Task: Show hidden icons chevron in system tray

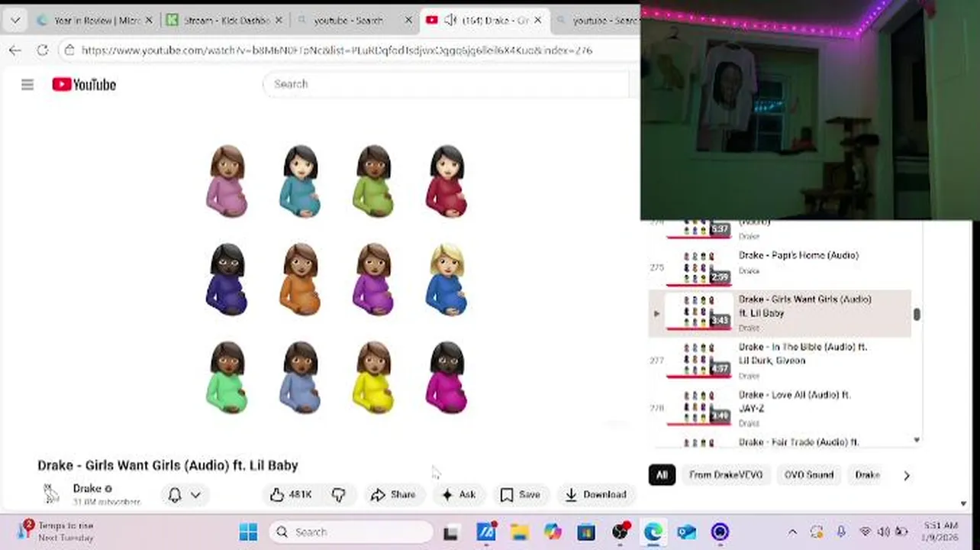Action: [792, 532]
